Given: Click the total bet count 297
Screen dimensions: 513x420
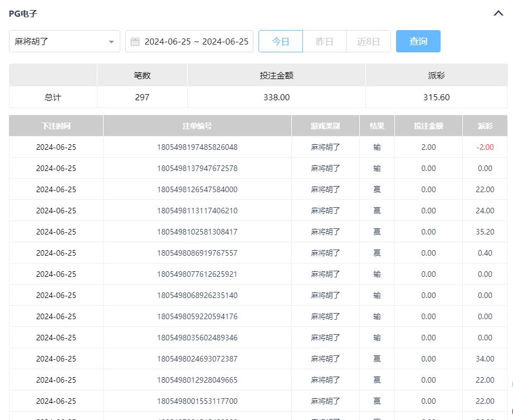Looking at the screenshot, I should (142, 97).
